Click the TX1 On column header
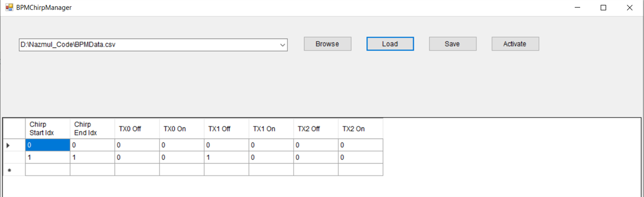This screenshot has height=197, width=644. (x=271, y=129)
